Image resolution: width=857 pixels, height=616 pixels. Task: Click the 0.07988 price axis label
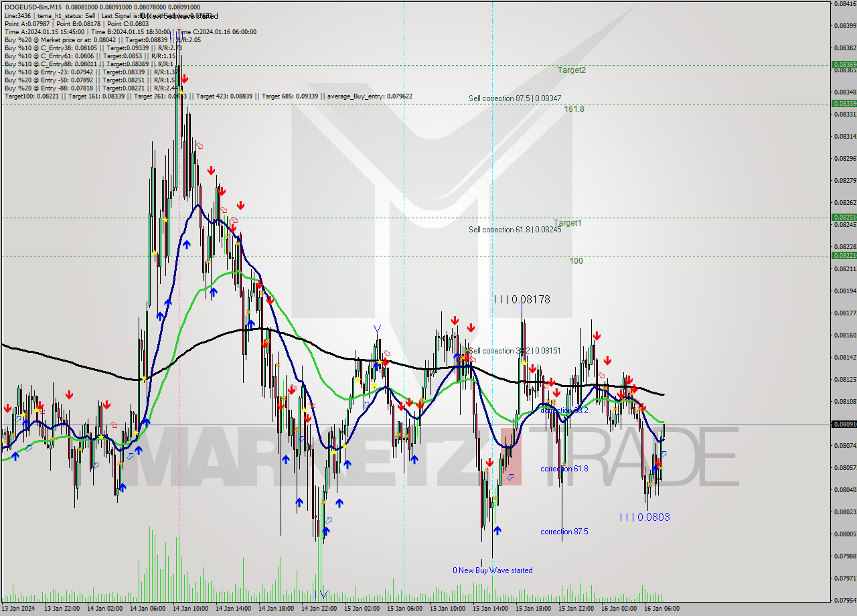pyautogui.click(x=845, y=556)
